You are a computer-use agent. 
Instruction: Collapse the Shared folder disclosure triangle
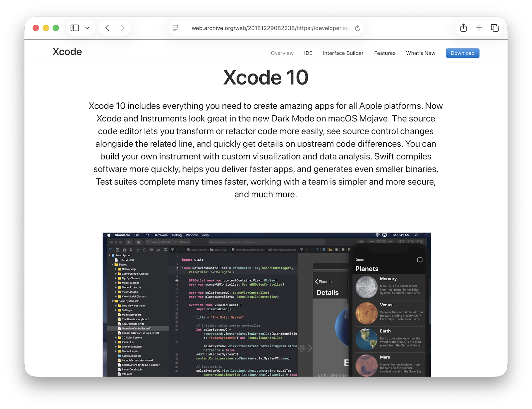[x=113, y=265]
